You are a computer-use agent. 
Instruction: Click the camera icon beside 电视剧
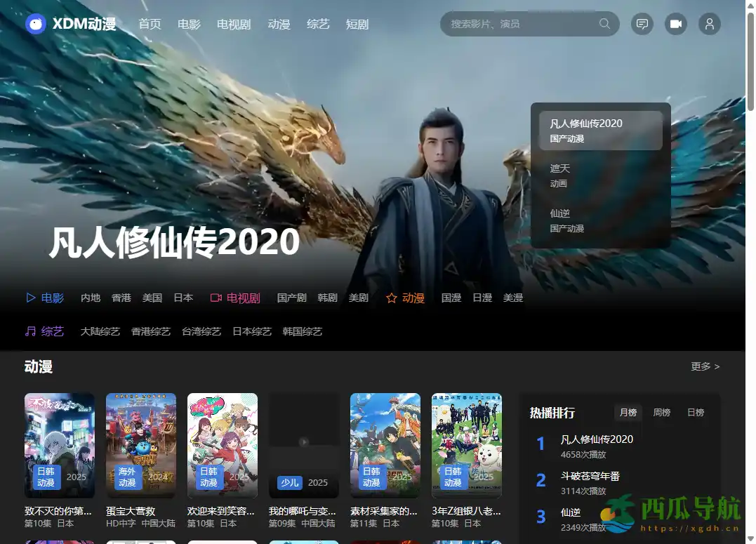pos(215,298)
